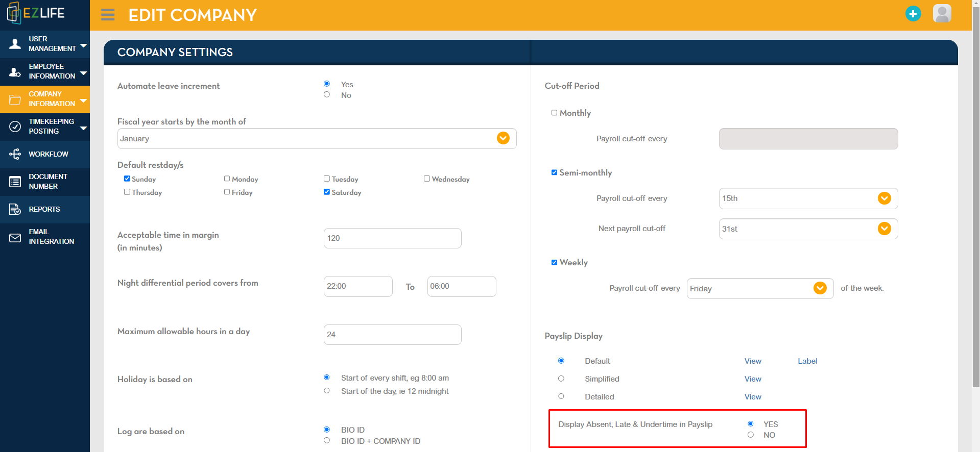Select Yes for automate leave increment
The width and height of the screenshot is (980, 452).
tap(327, 84)
